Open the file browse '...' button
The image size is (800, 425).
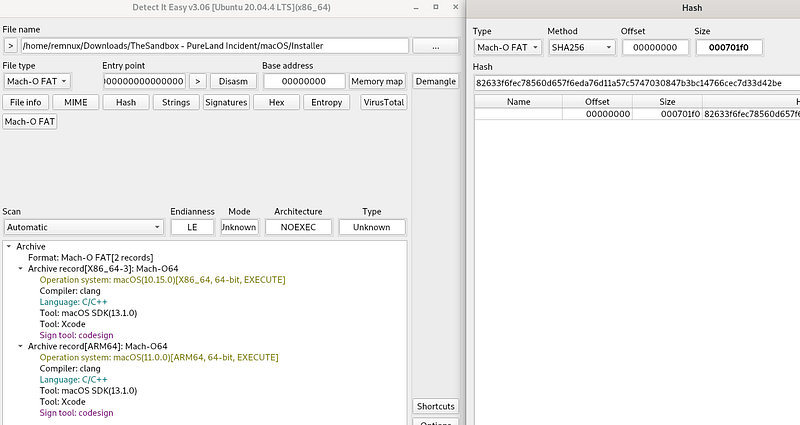(435, 46)
